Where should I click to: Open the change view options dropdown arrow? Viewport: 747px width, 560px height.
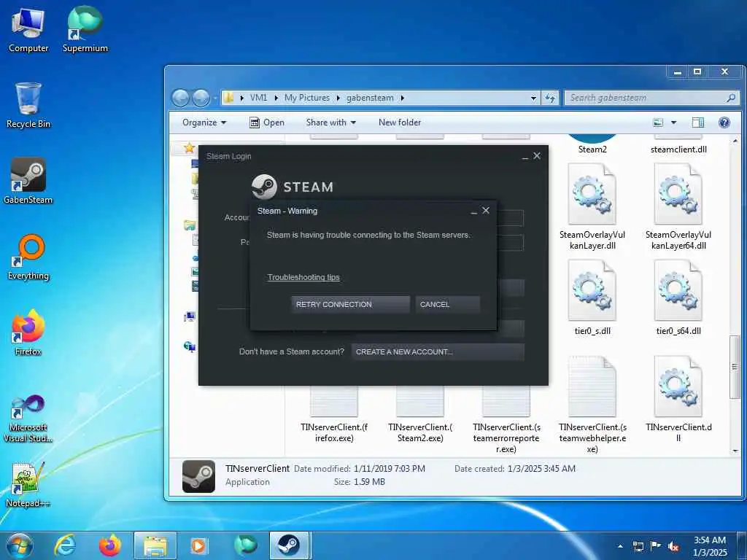pyautogui.click(x=673, y=122)
